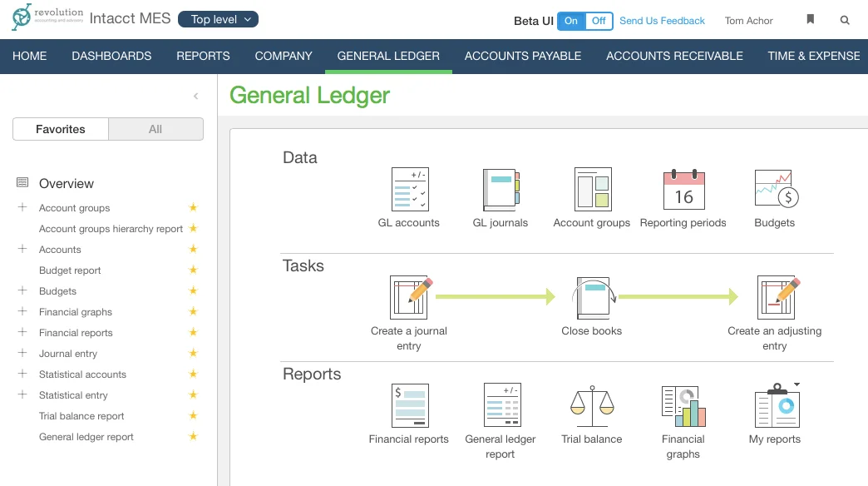Viewport: 868px width, 486px height.
Task: Open the Reporting periods calendar icon
Action: pyautogui.click(x=683, y=189)
